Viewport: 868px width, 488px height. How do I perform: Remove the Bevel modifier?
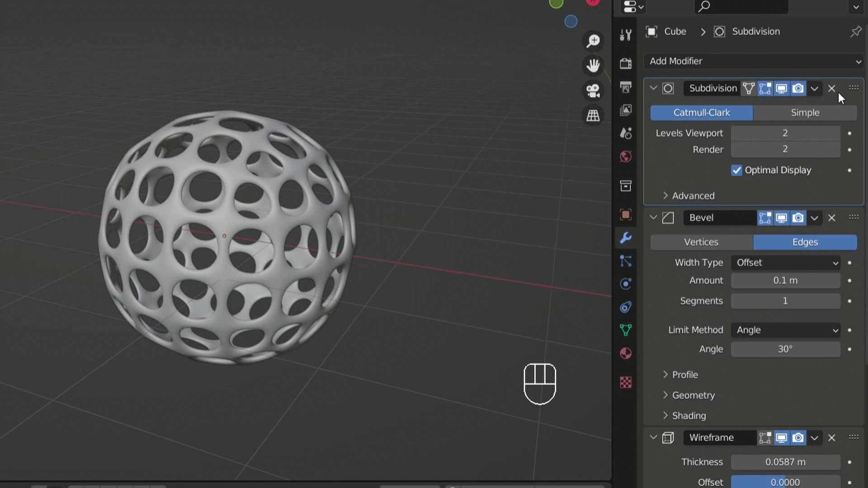click(x=831, y=218)
